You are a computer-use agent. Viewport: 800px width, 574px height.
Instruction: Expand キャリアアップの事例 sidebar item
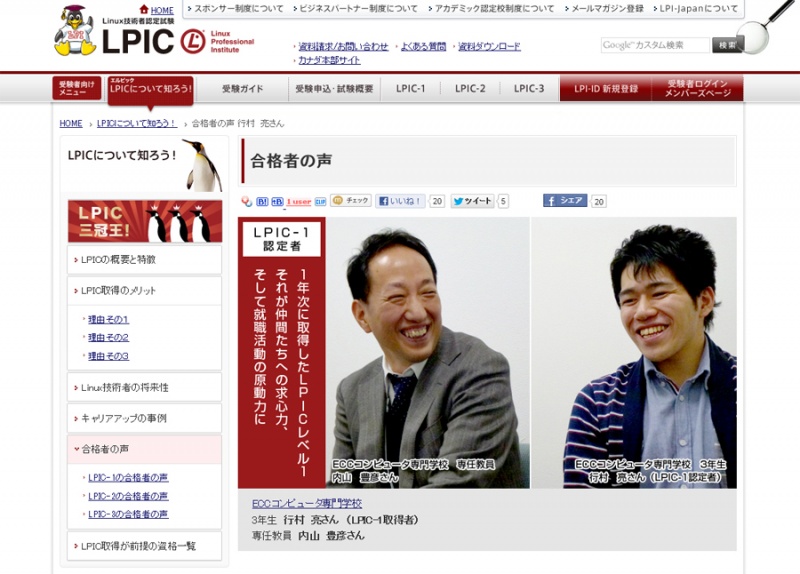point(144,418)
